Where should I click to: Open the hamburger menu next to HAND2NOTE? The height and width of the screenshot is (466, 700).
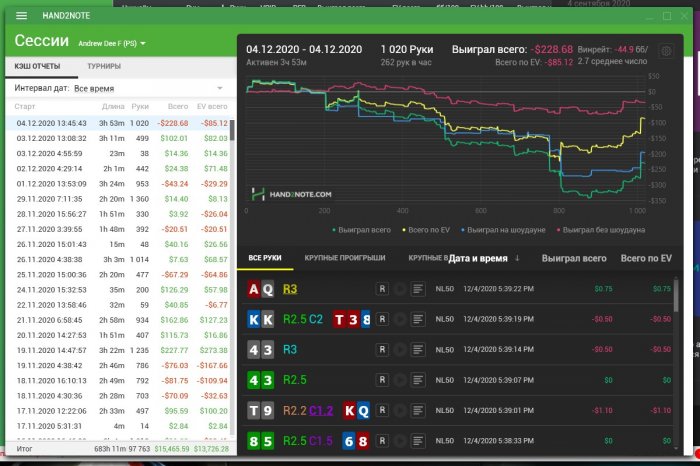click(x=21, y=16)
